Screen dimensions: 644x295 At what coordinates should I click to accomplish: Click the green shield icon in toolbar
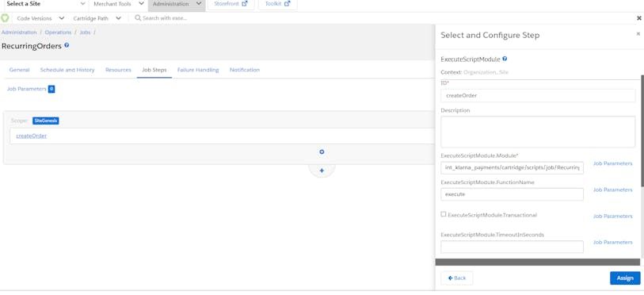pos(5,18)
